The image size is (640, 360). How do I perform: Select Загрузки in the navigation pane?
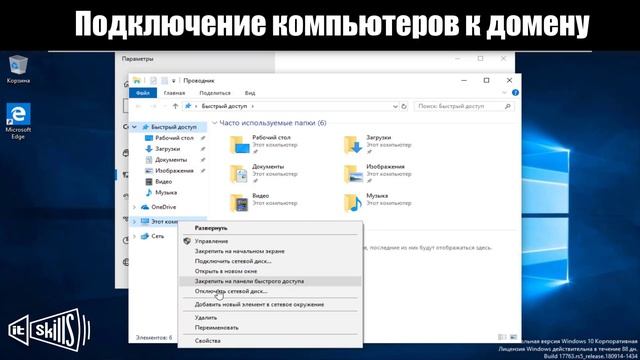[167, 149]
